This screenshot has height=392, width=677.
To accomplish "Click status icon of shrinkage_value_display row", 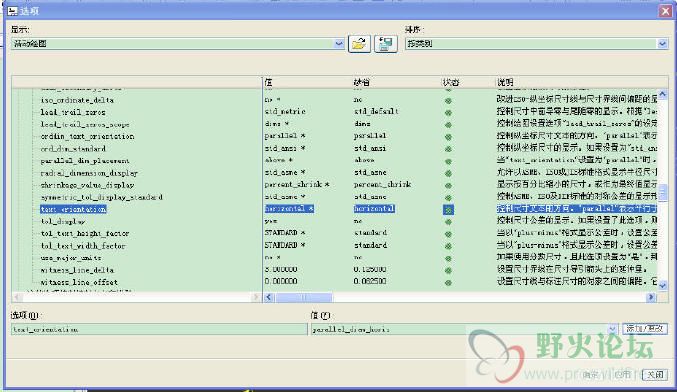I will [448, 186].
